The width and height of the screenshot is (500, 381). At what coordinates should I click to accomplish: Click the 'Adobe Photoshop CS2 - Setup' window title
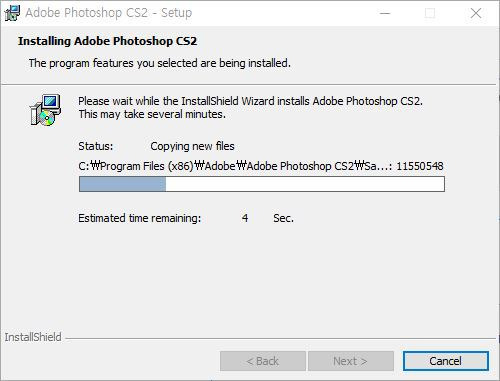click(109, 13)
